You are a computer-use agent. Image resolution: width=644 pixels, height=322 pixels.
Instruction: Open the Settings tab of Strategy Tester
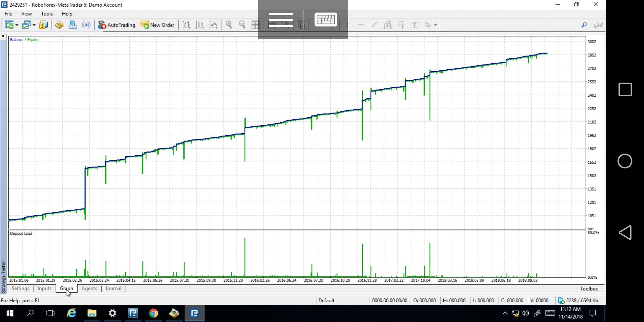pyautogui.click(x=20, y=288)
